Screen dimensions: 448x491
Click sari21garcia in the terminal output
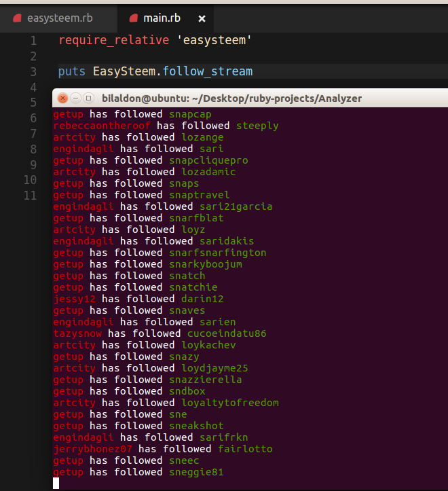click(236, 206)
